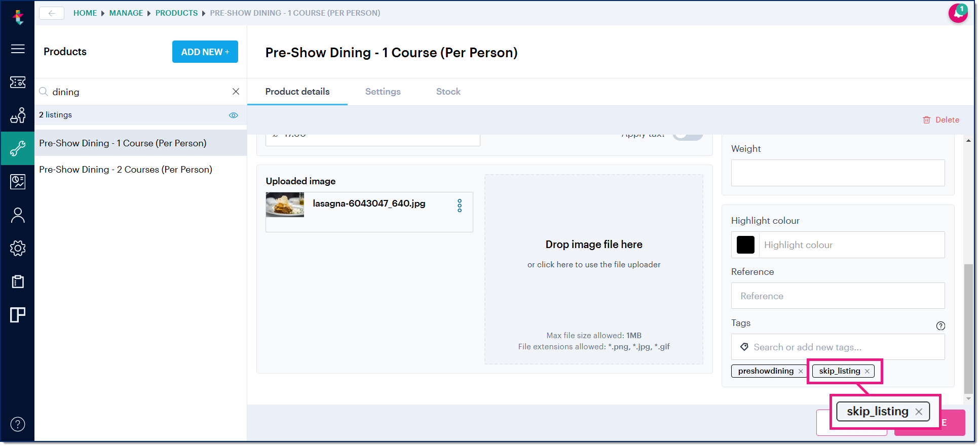Open the clipboard icon in sidebar
This screenshot has width=980, height=447.
coord(18,281)
